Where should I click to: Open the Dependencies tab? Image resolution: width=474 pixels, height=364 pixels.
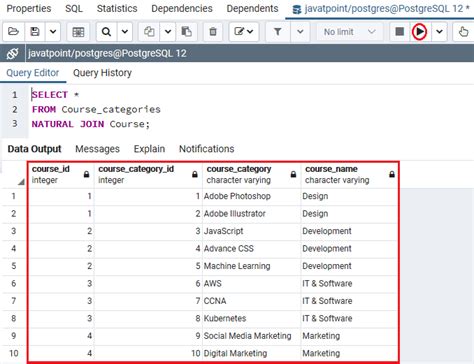[182, 9]
